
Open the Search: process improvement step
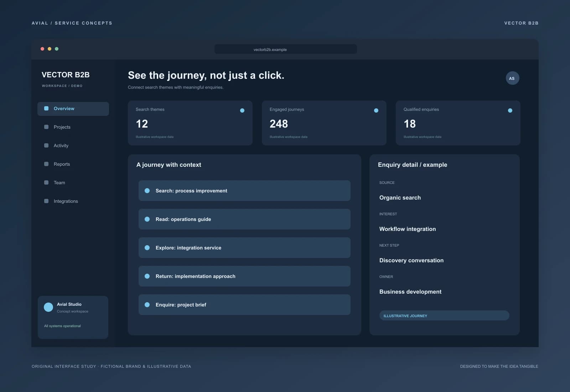244,191
